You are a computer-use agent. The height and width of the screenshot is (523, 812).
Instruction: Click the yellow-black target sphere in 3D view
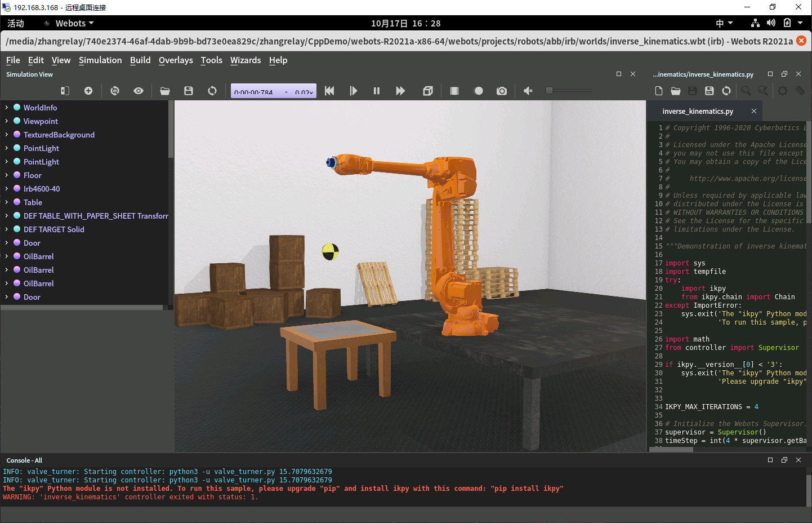[x=330, y=251]
